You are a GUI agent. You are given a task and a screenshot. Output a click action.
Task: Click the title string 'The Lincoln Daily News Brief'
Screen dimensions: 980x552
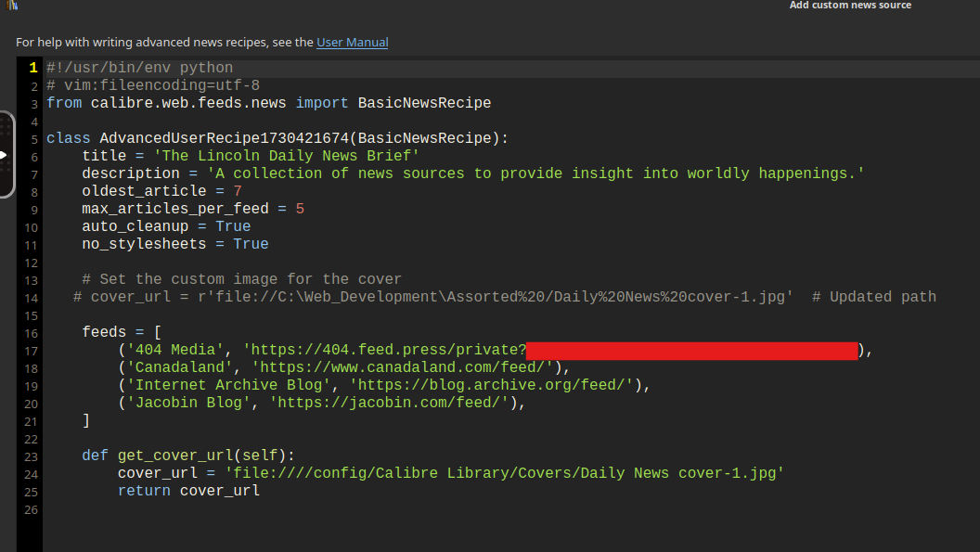(286, 156)
